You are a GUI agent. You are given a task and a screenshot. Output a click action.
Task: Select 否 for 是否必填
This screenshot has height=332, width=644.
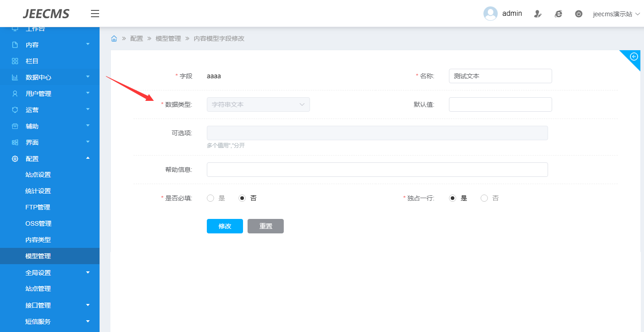(242, 198)
